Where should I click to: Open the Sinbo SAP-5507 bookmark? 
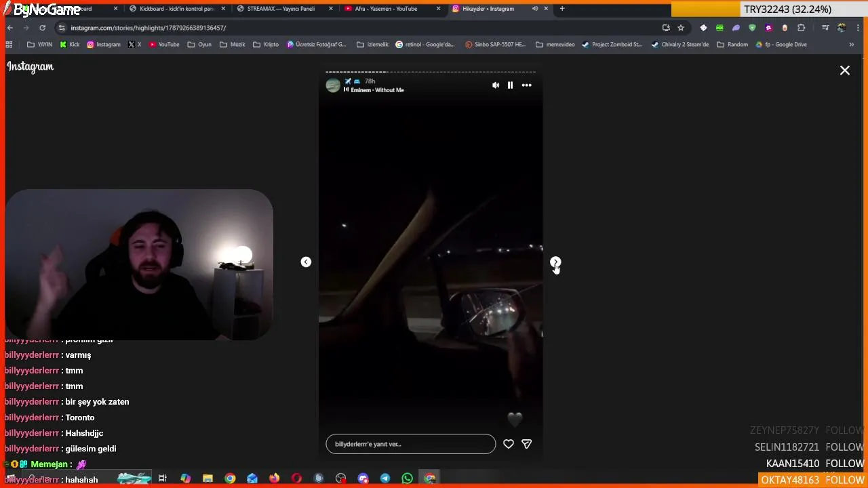coord(496,45)
